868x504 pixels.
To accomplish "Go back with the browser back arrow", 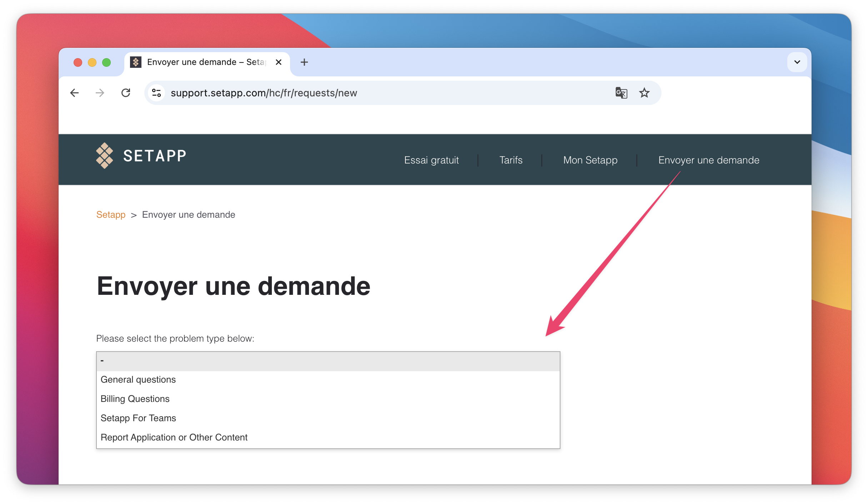I will coord(74,93).
